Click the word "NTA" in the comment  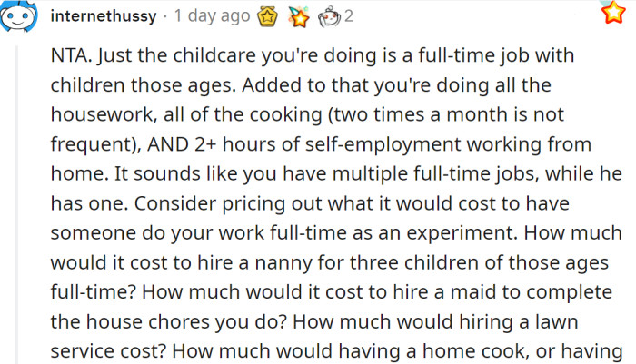(69, 56)
